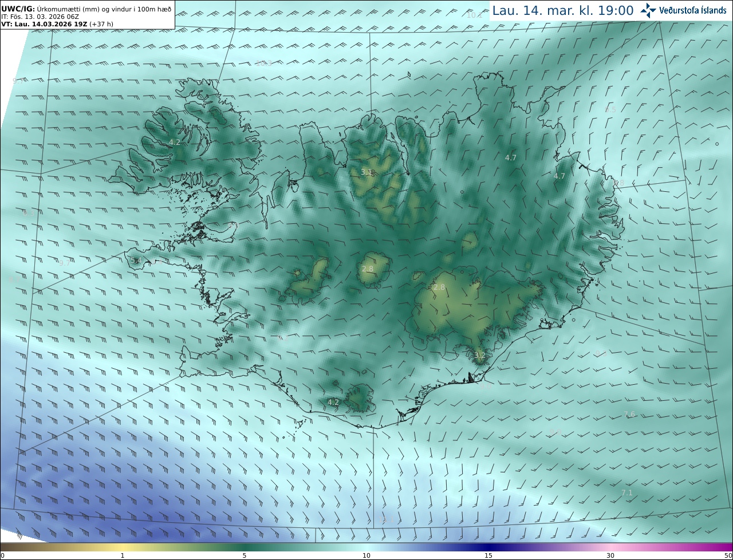This screenshot has height=560, width=733.
Task: Click the 'VT: Lau. 14.03.2026 19Z (+37 h)' line
Action: [x=57, y=25]
